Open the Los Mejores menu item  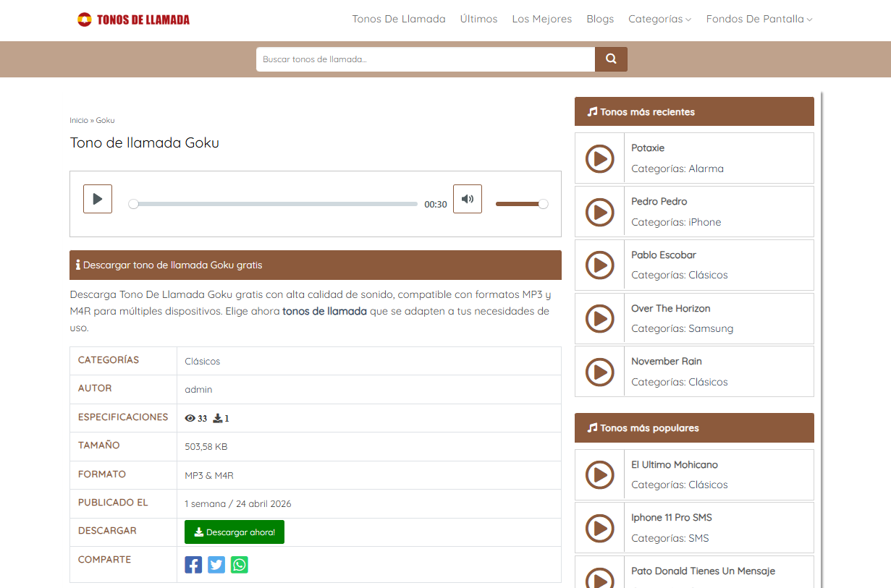point(541,20)
